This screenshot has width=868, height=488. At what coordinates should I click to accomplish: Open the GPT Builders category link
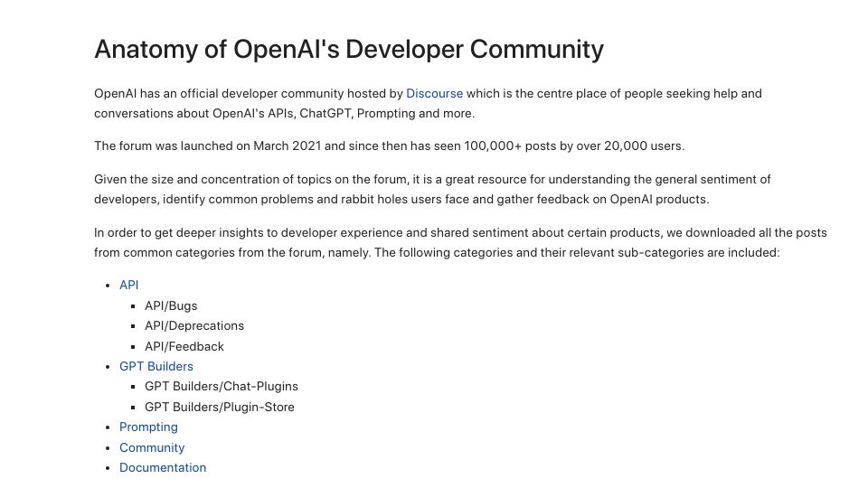[156, 366]
